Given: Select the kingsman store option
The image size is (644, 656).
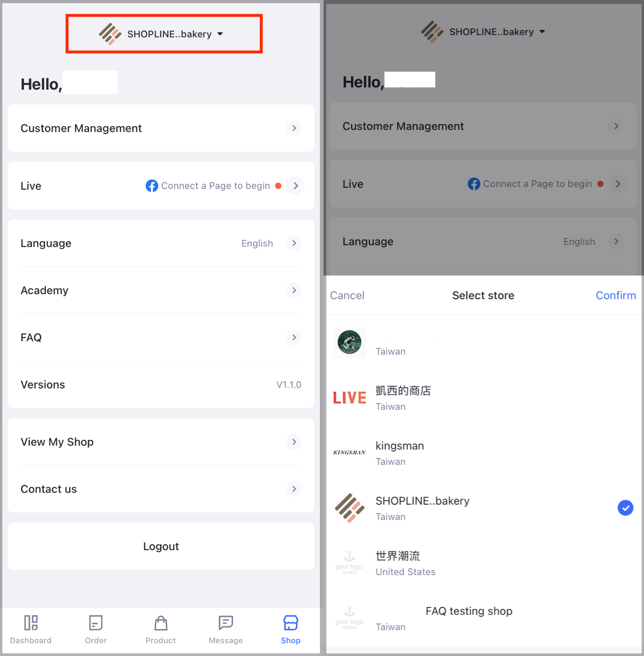Looking at the screenshot, I should (x=483, y=453).
